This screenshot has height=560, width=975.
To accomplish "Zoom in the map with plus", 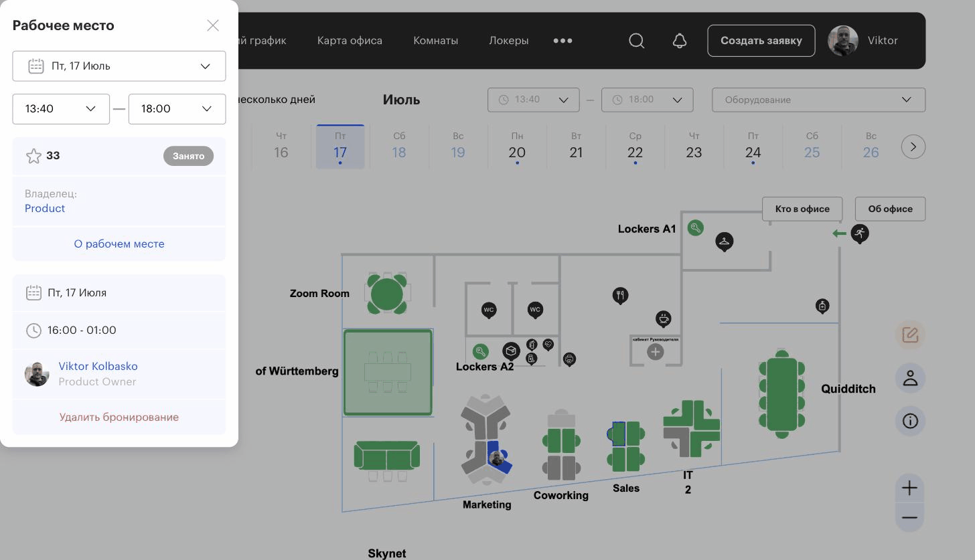I will coord(909,488).
